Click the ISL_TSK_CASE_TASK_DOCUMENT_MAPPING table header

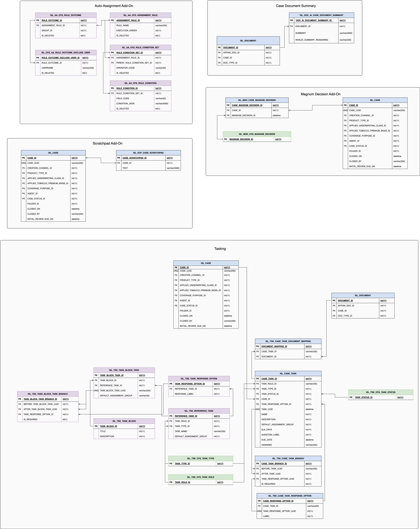(x=288, y=341)
